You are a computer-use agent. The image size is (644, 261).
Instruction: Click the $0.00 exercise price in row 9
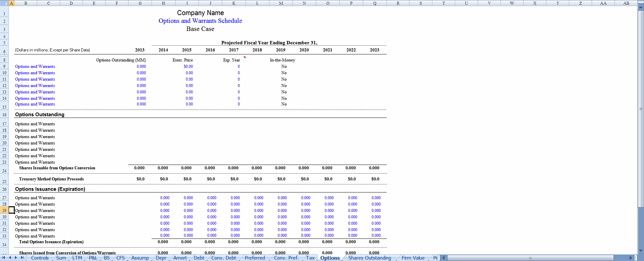(x=188, y=67)
